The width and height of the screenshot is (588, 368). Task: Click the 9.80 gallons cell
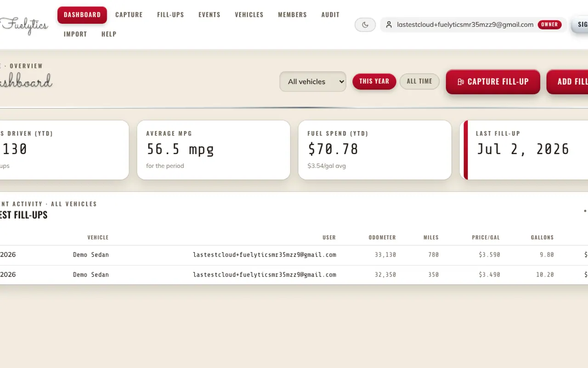[x=547, y=255]
